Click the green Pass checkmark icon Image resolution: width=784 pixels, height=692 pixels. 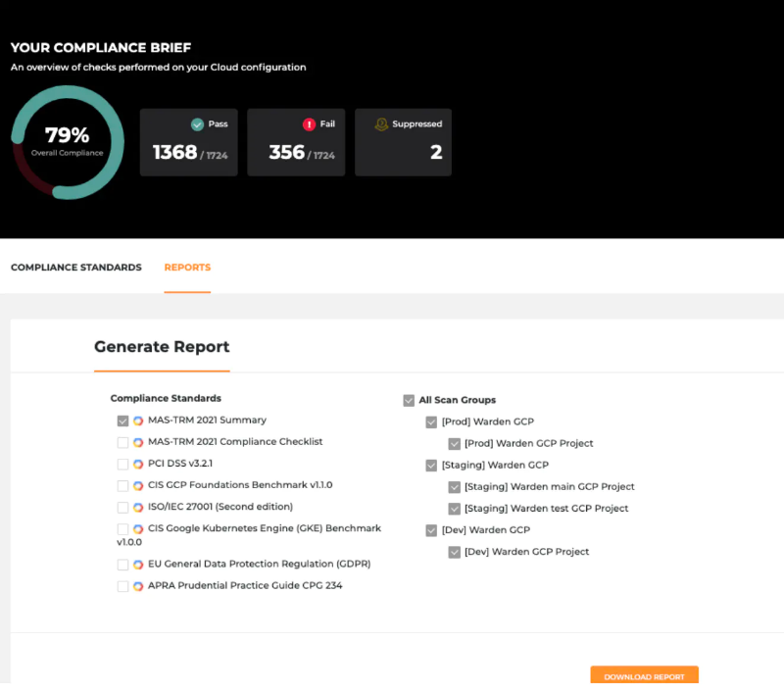[198, 124]
